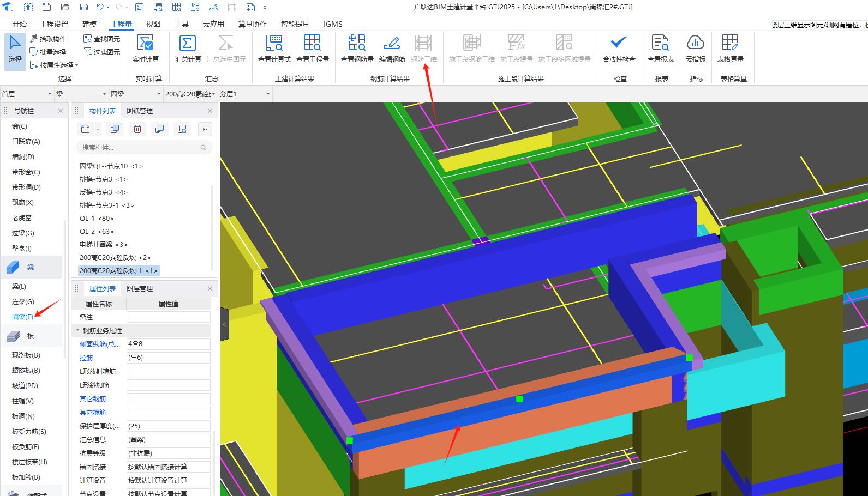This screenshot has height=496, width=868.
Task: Expand the 按属性选择 dropdown
Action: click(x=77, y=65)
